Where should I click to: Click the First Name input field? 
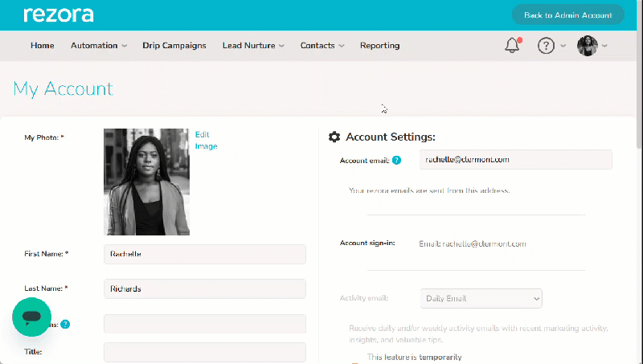coord(205,254)
